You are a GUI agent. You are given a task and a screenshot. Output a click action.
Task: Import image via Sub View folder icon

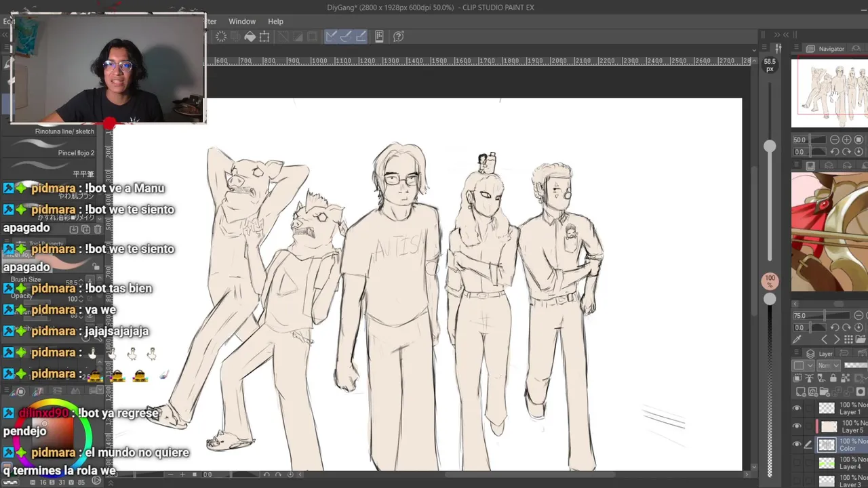coord(861,339)
